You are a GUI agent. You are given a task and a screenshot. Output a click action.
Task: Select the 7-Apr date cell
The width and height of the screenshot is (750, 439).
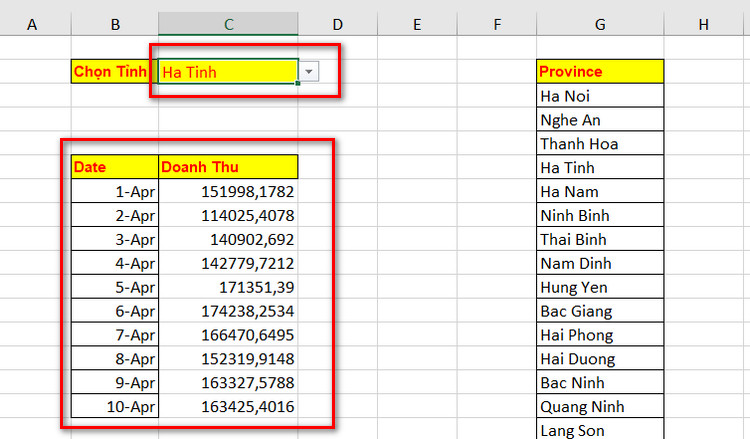115,335
